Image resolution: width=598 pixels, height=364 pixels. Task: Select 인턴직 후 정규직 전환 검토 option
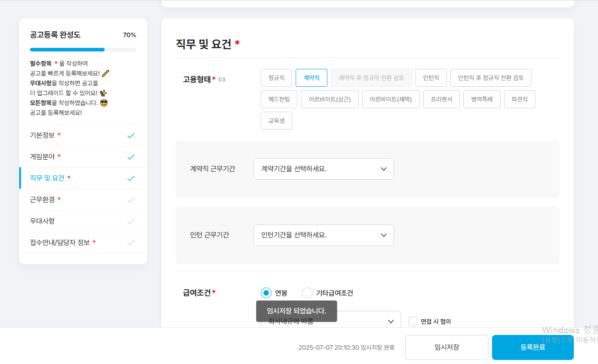[490, 78]
